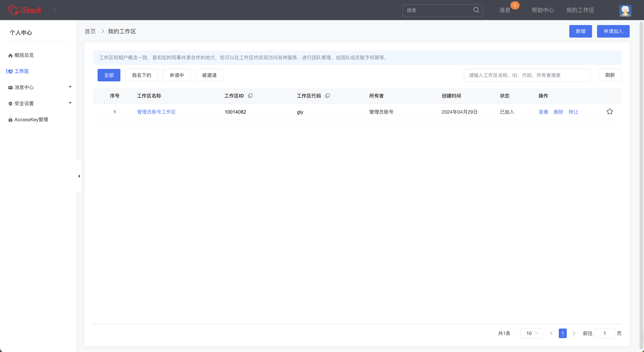Copy workspace code column icon
The height and width of the screenshot is (352, 644).
[328, 96]
